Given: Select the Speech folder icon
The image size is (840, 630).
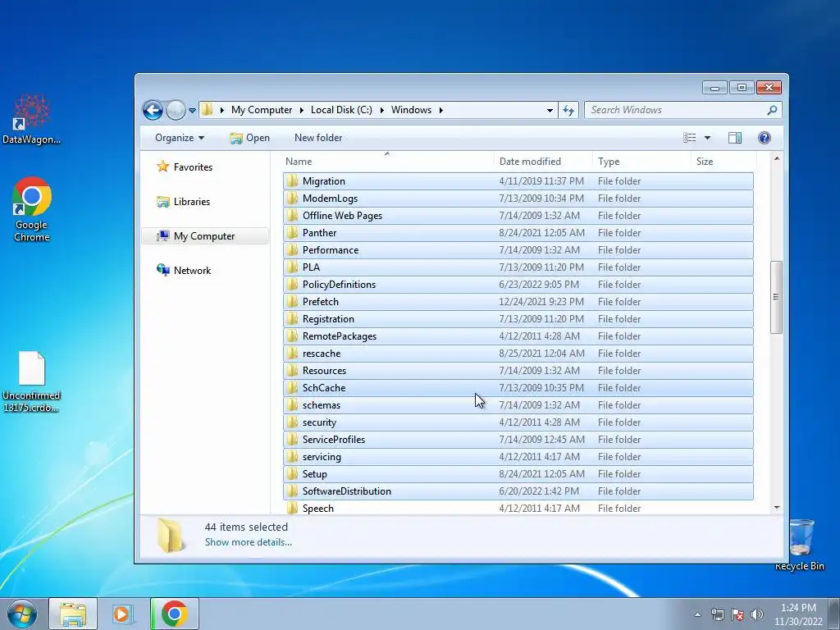Looking at the screenshot, I should click(292, 508).
